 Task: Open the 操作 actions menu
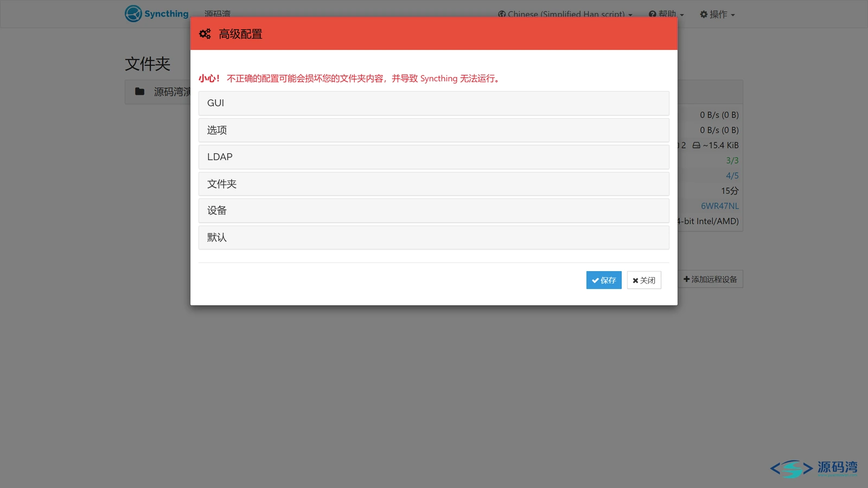point(717,14)
